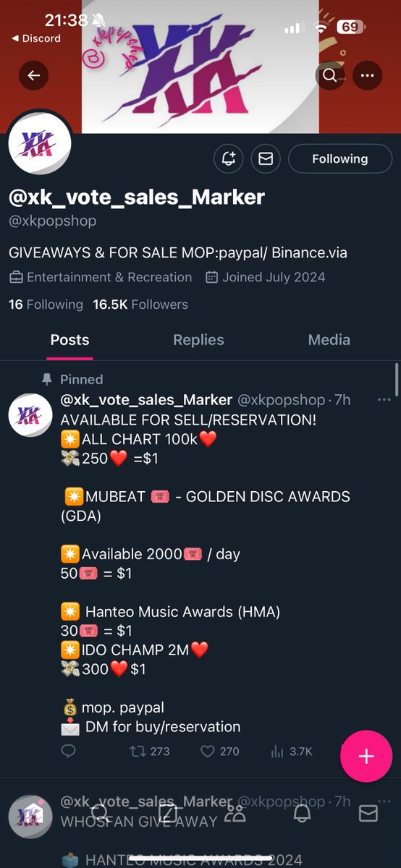Return to Discord via status bar link
Viewport: 401px width, 868px height.
(x=36, y=38)
